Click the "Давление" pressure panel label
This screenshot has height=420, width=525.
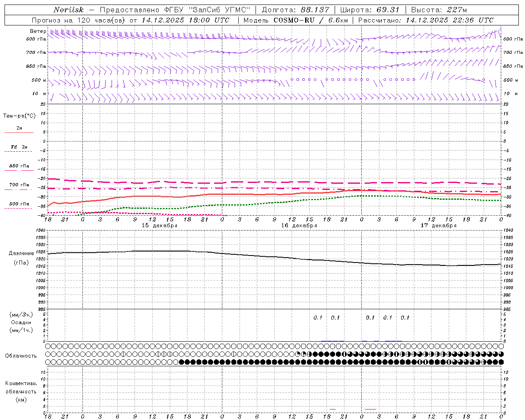pos(21,253)
